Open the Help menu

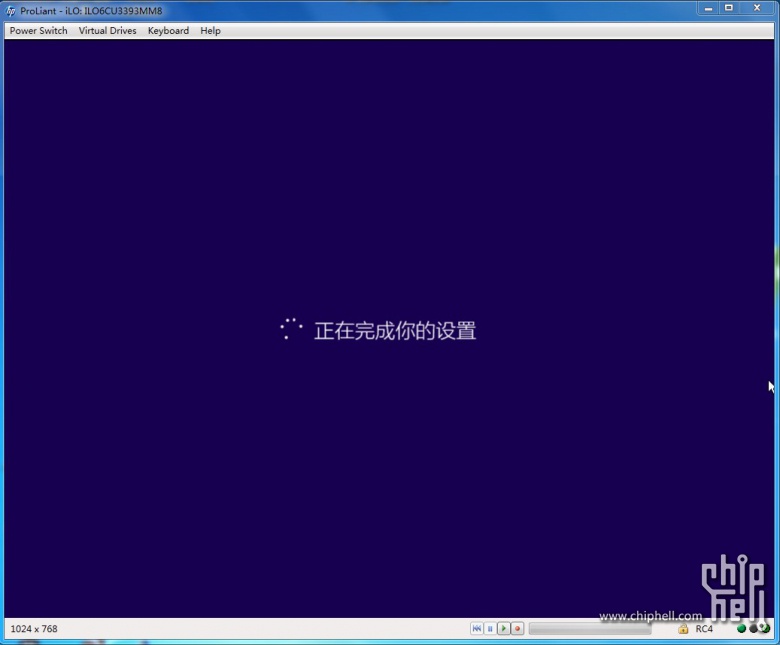point(210,31)
